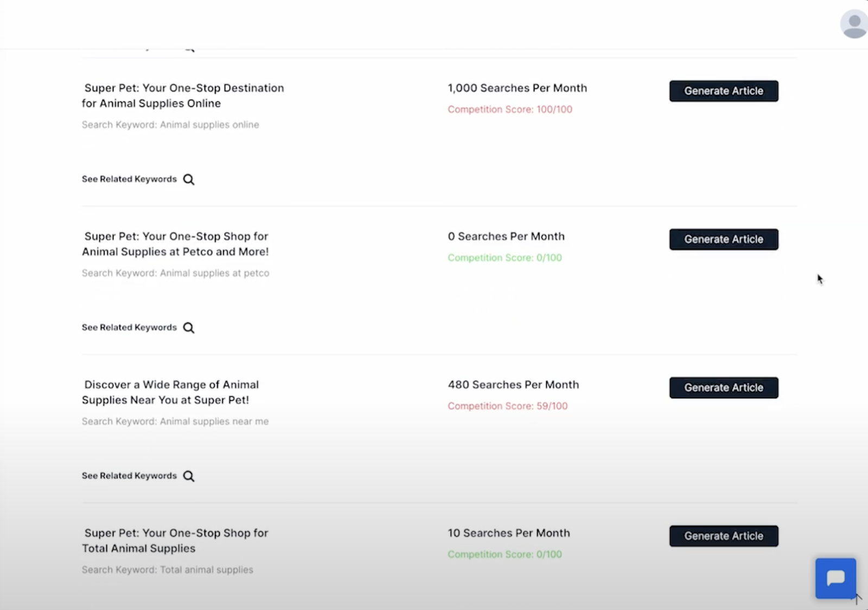Image resolution: width=868 pixels, height=610 pixels.
Task: Click magnifier icon under Animal supplies at petco
Action: [188, 327]
